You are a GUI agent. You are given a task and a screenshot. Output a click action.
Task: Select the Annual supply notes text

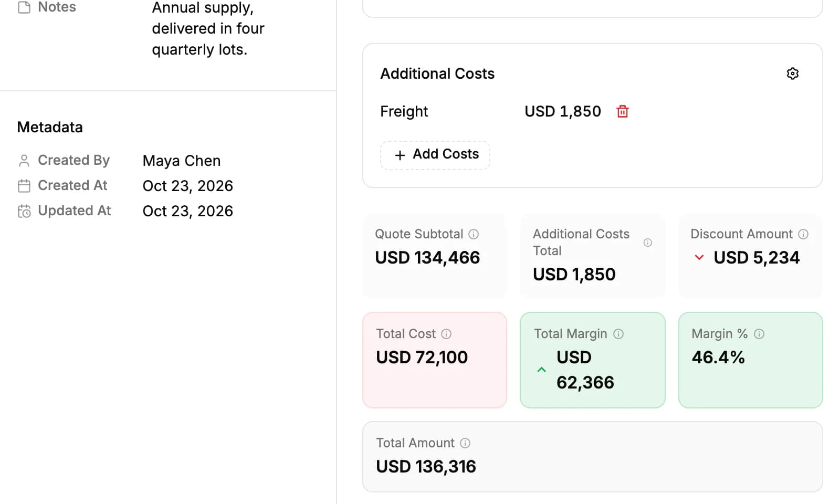pyautogui.click(x=208, y=28)
